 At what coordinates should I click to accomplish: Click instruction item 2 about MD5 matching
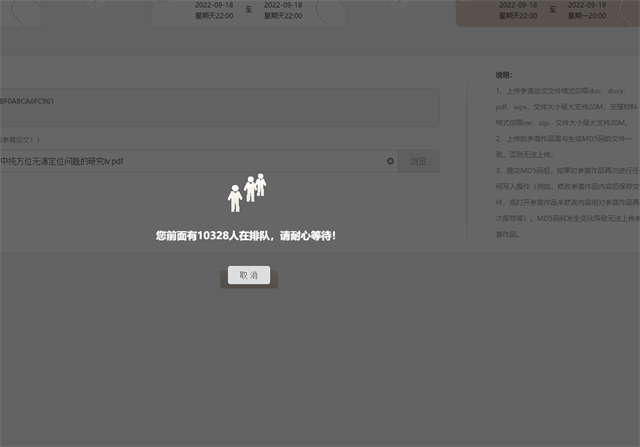tap(566, 145)
